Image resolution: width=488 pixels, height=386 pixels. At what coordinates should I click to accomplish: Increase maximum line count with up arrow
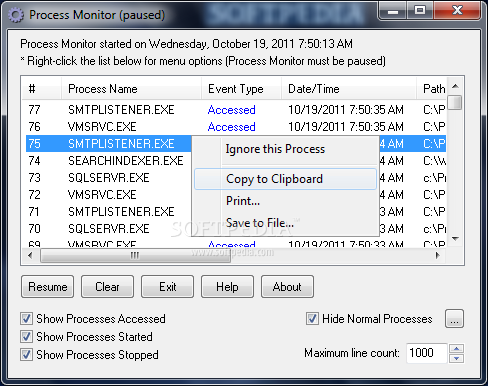coord(456,349)
